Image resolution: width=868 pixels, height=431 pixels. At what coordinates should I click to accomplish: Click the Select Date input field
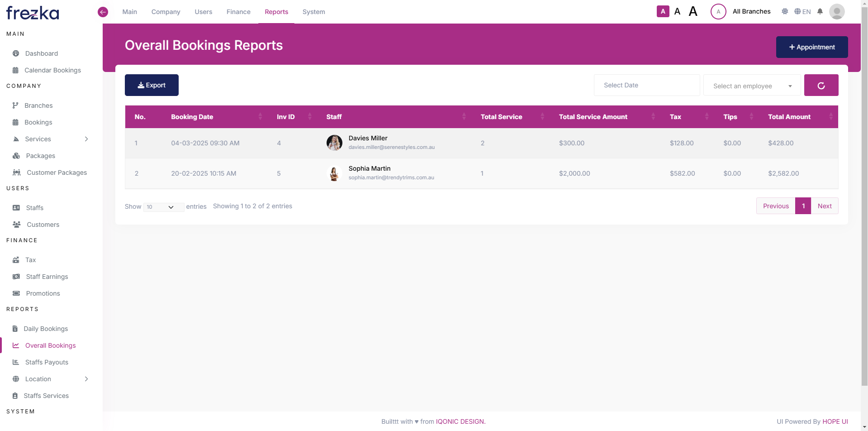tap(646, 85)
